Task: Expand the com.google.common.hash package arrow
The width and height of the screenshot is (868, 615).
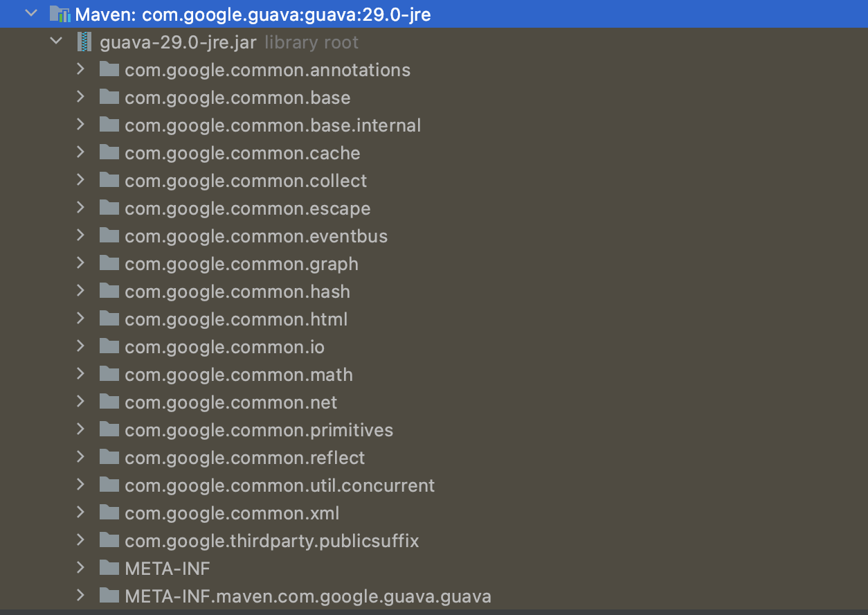Action: click(x=80, y=291)
